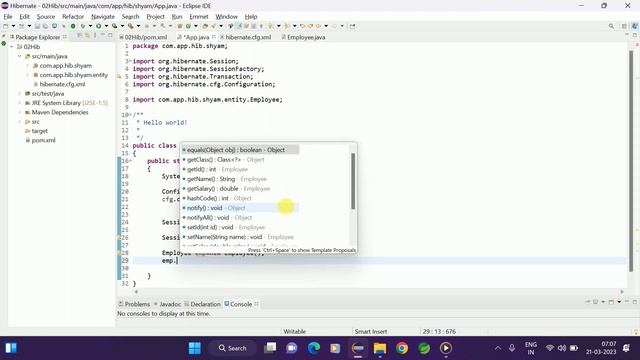The image size is (640, 360).
Task: Expand the com.app.hib.shyam.entity package
Action: 28,75
